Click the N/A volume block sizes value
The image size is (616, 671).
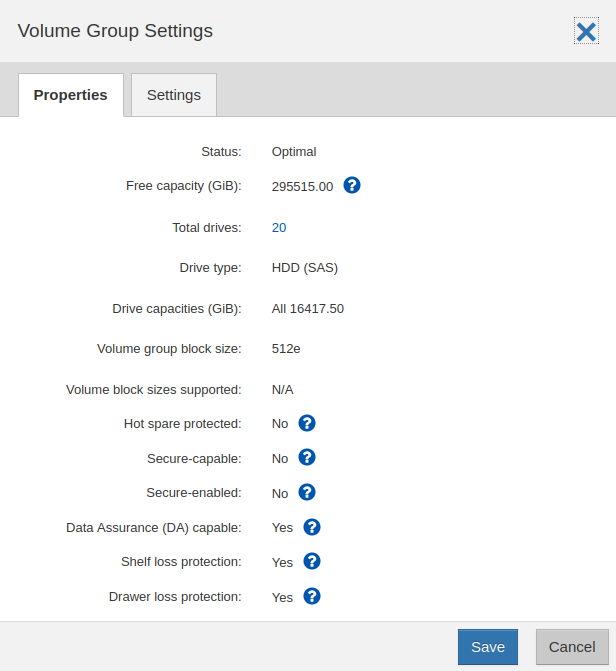pos(283,390)
